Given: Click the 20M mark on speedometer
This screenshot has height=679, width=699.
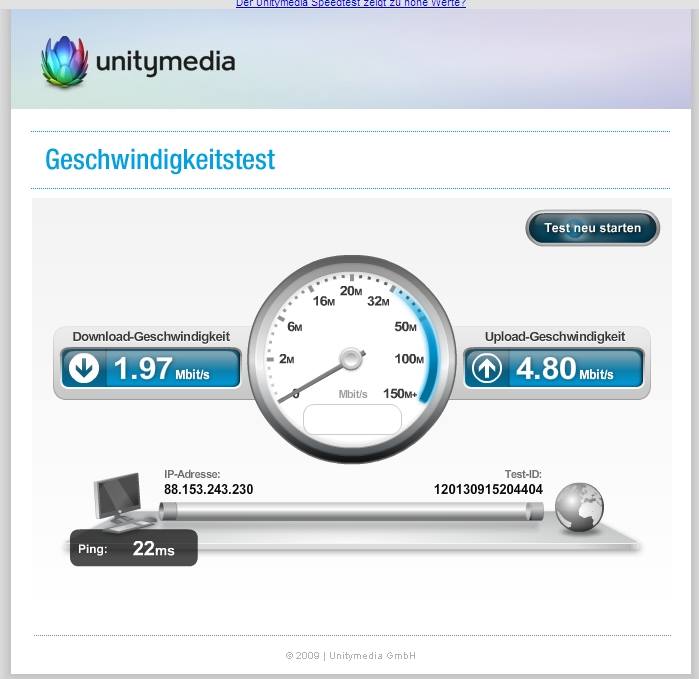Looking at the screenshot, I should (351, 291).
